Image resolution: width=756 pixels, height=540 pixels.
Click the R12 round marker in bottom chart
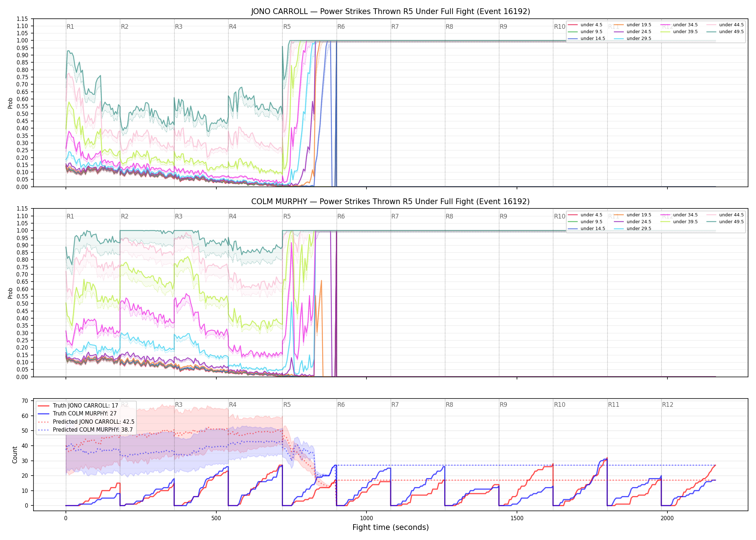click(667, 405)
